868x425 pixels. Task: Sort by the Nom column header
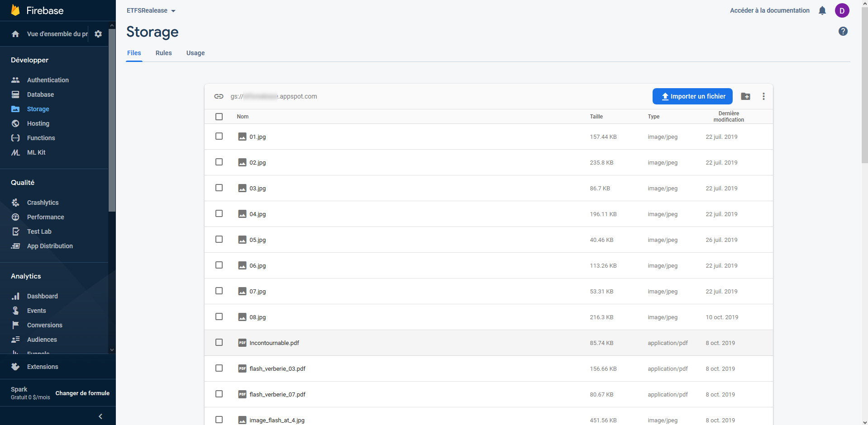click(243, 117)
